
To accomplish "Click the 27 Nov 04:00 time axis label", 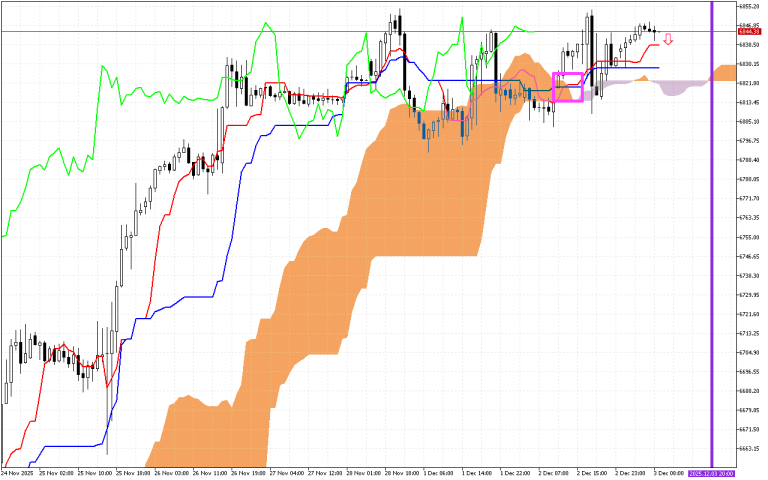I will point(286,474).
